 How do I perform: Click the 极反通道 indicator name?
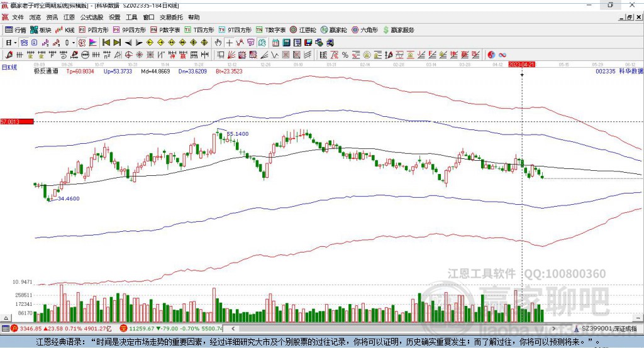click(x=46, y=71)
